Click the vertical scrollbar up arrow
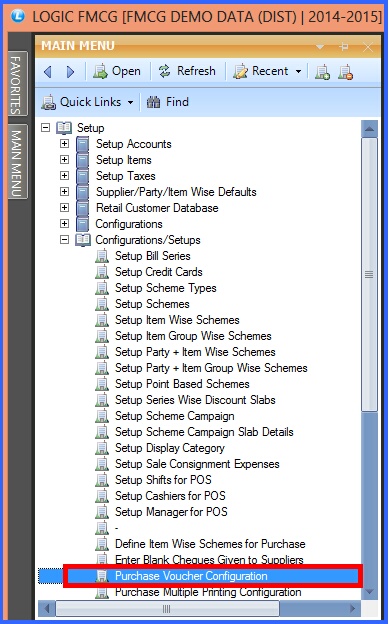This screenshot has width=389, height=624. tap(369, 129)
